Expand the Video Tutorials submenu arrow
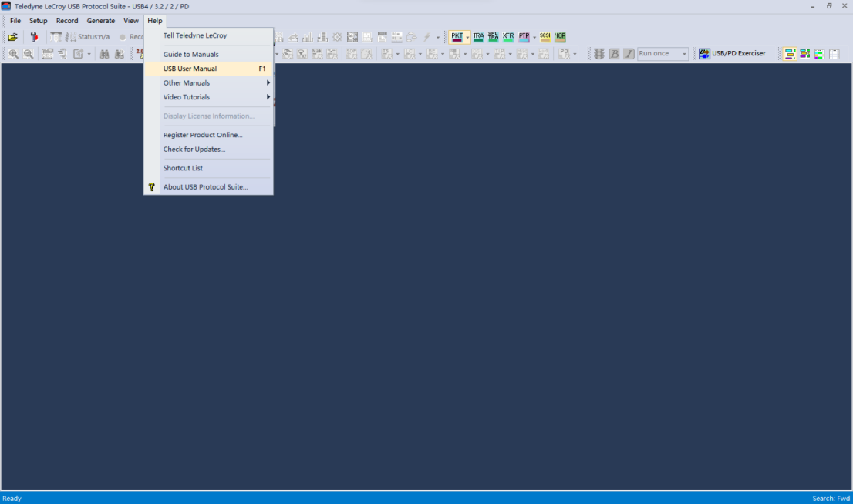The image size is (853, 504). coord(268,97)
